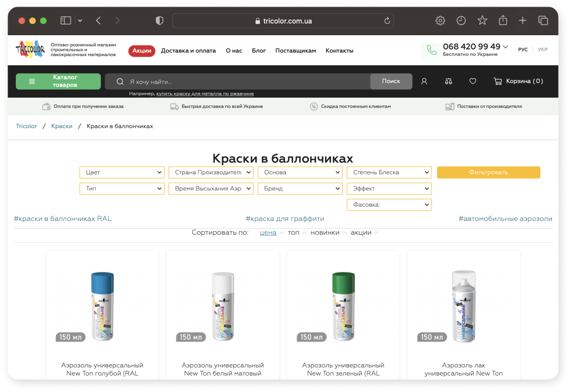The height and width of the screenshot is (392, 570).
Task: Open the Поставщикам menu item
Action: pos(296,50)
